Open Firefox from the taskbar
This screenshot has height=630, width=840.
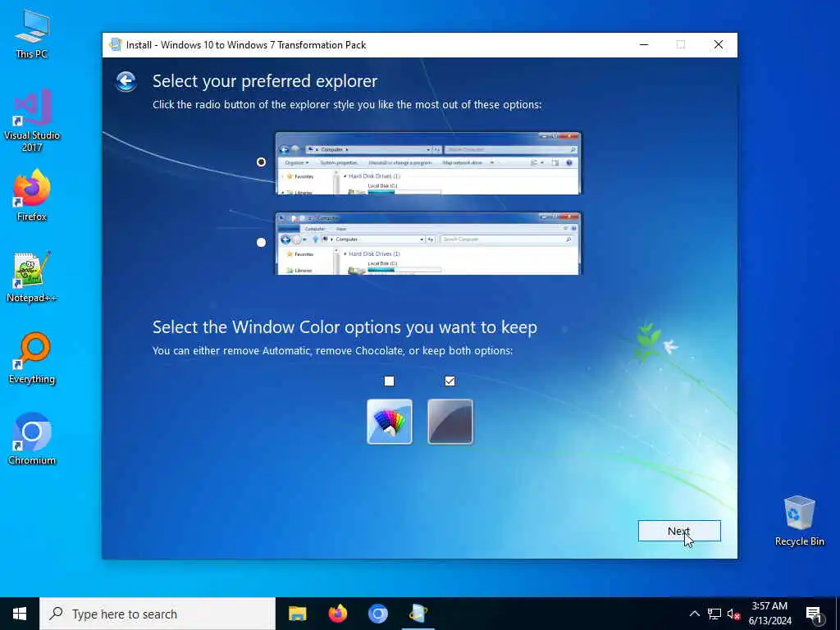point(337,614)
